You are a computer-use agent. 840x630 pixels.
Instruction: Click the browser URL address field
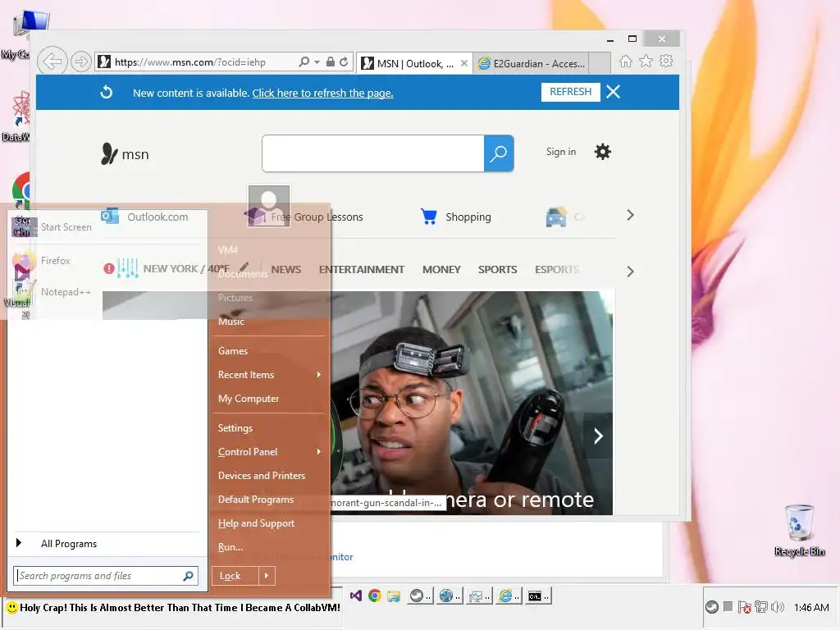click(x=204, y=62)
